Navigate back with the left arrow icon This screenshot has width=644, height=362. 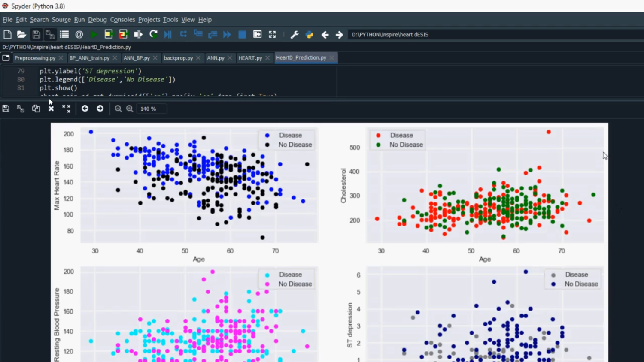click(x=325, y=34)
